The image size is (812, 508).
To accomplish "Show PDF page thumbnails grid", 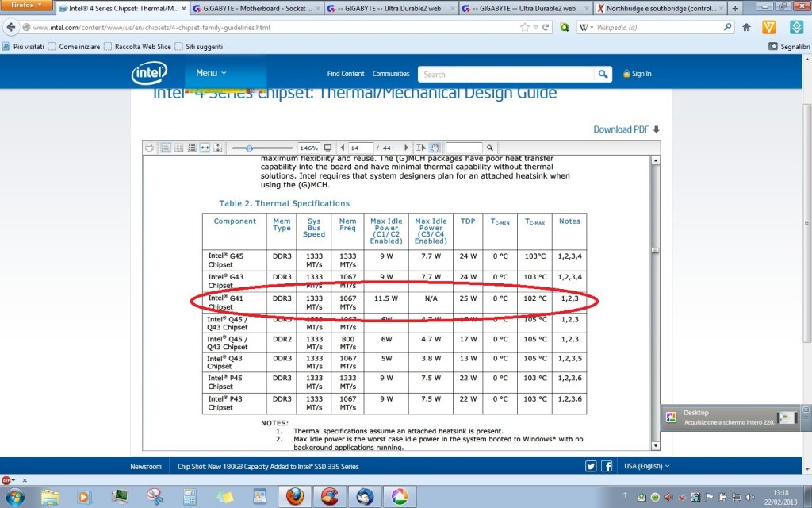I will coord(192,148).
